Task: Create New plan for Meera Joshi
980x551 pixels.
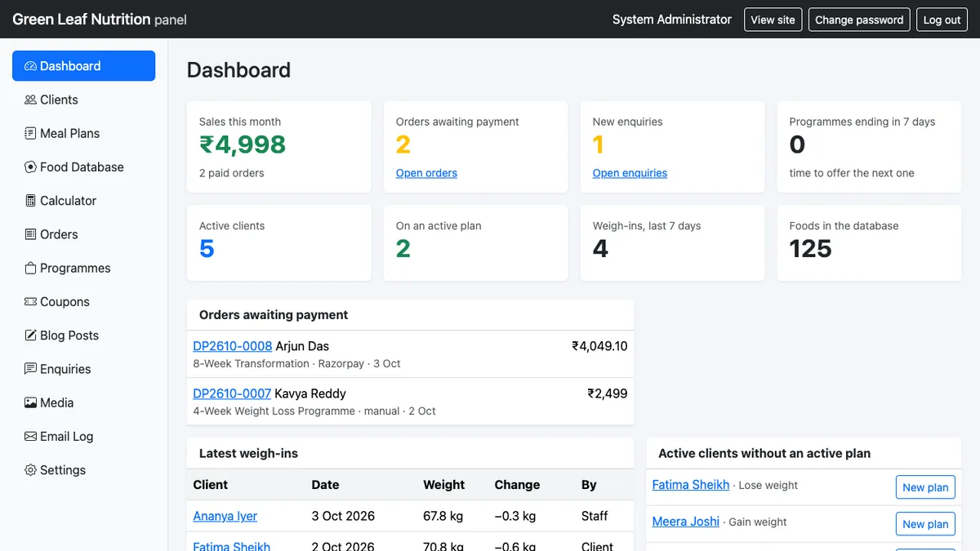Action: (x=925, y=524)
